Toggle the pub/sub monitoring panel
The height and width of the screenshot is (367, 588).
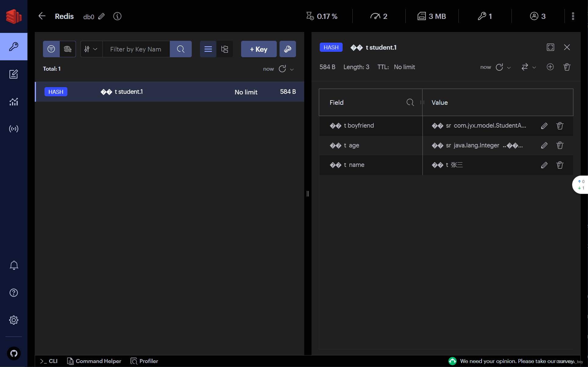click(13, 129)
